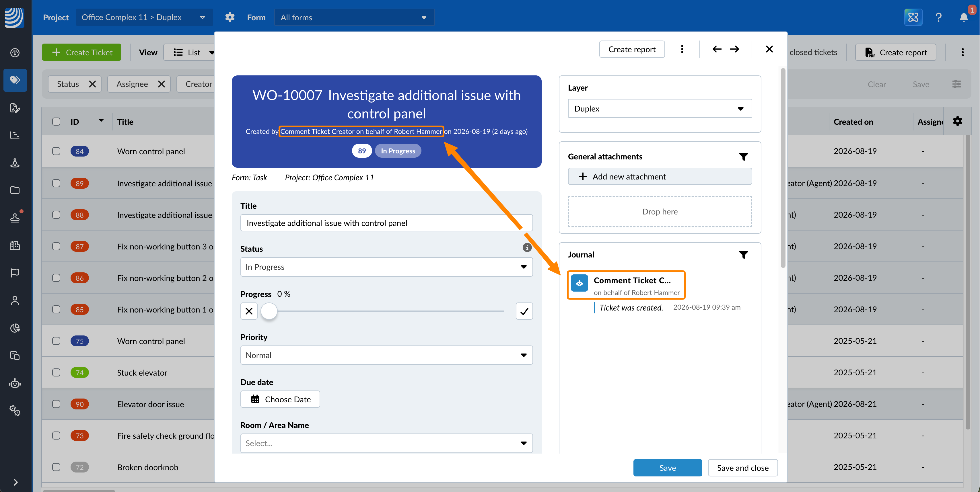Open the ticket dialog three-dot menu
Image resolution: width=980 pixels, height=492 pixels.
(682, 49)
